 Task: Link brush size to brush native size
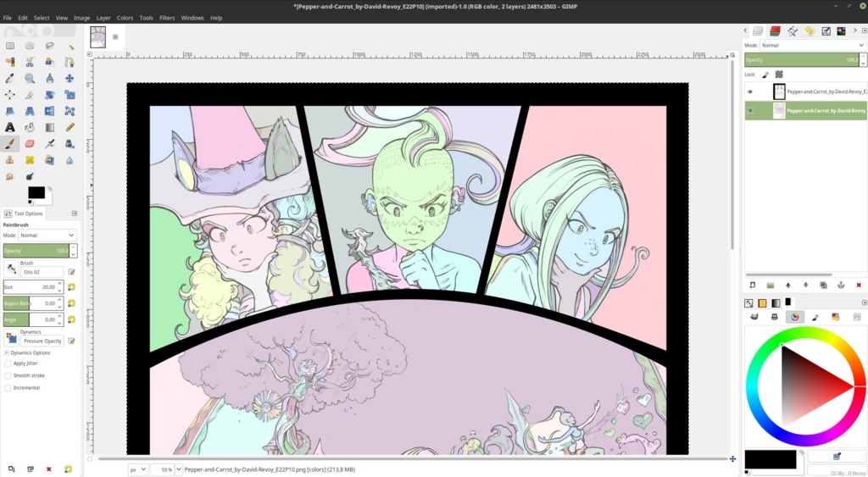coord(71,287)
